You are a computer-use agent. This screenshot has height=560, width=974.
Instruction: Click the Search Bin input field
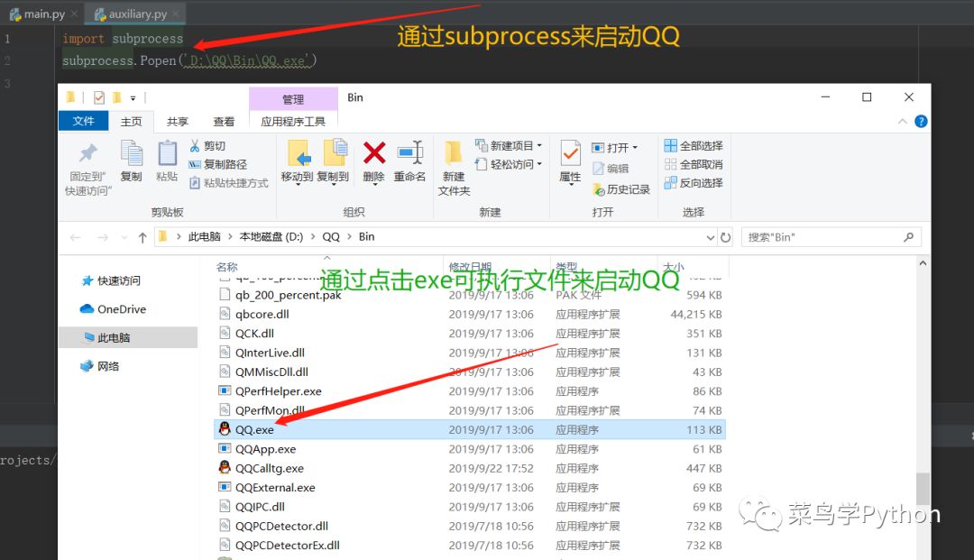tap(832, 237)
